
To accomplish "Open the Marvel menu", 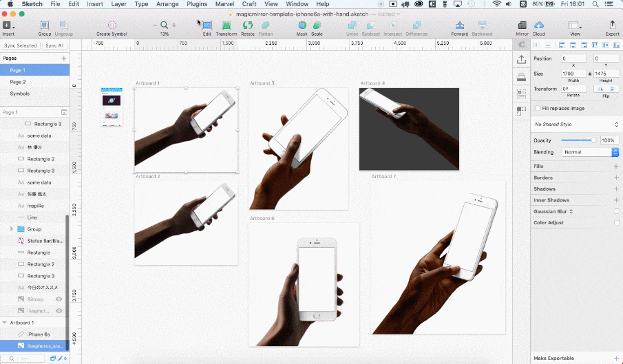I will coord(224,4).
